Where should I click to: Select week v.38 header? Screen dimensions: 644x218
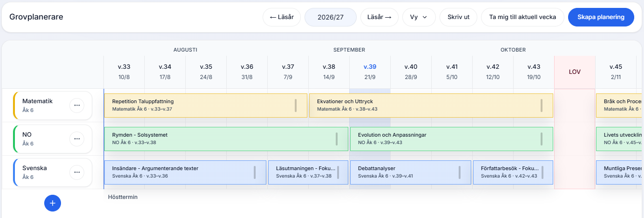coord(329,72)
